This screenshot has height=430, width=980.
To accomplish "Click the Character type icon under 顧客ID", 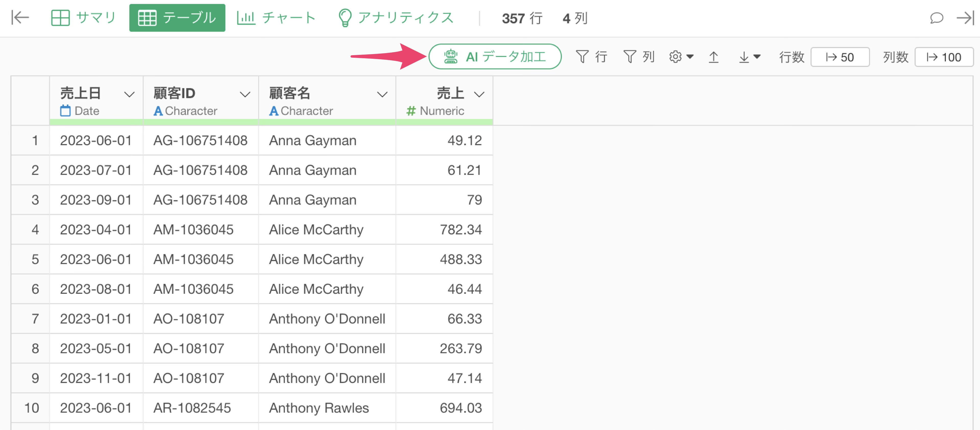I will pyautogui.click(x=158, y=111).
